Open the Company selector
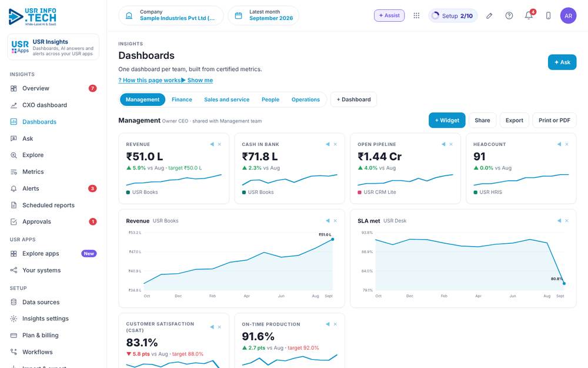This screenshot has width=588, height=368. click(171, 15)
